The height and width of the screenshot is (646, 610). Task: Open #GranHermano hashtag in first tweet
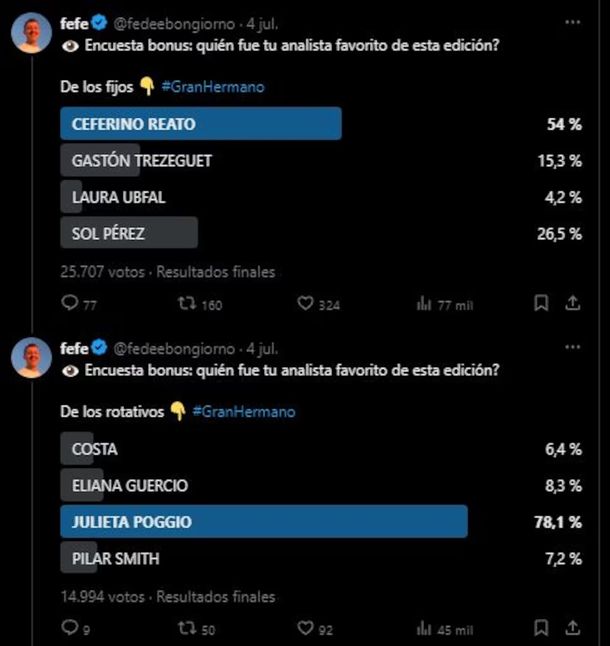click(213, 87)
